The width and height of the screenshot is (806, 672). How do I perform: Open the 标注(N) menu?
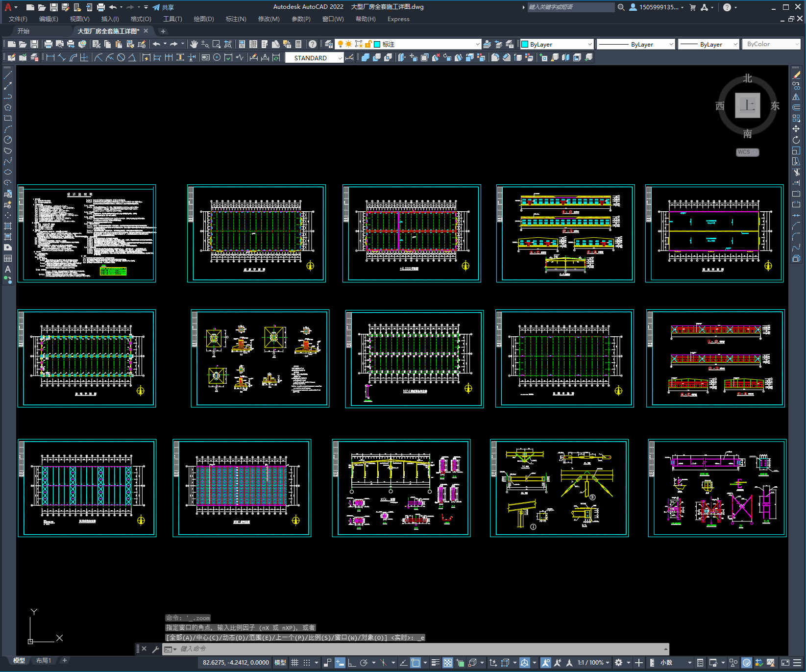point(236,19)
